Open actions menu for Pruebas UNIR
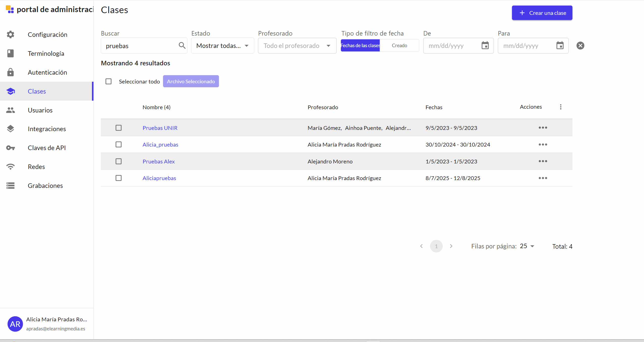 [x=543, y=128]
